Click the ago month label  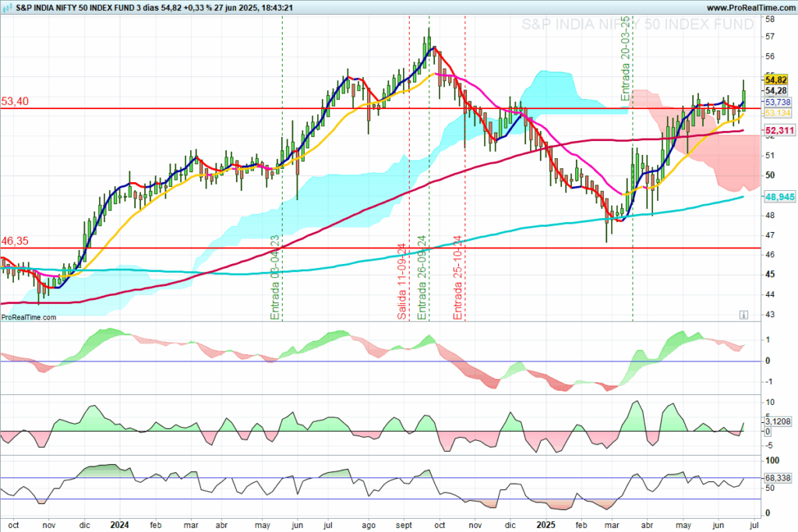click(x=369, y=526)
